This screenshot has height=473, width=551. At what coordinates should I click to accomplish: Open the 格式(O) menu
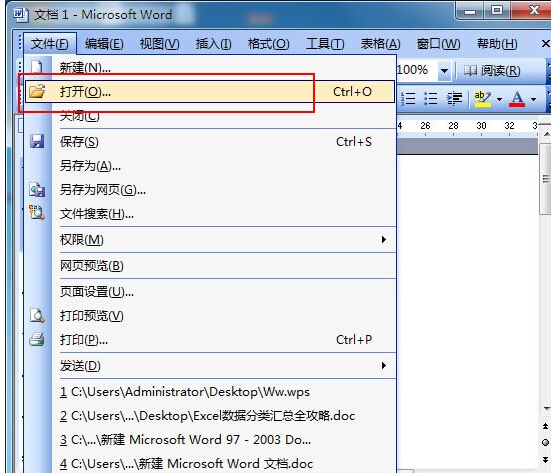coord(268,44)
